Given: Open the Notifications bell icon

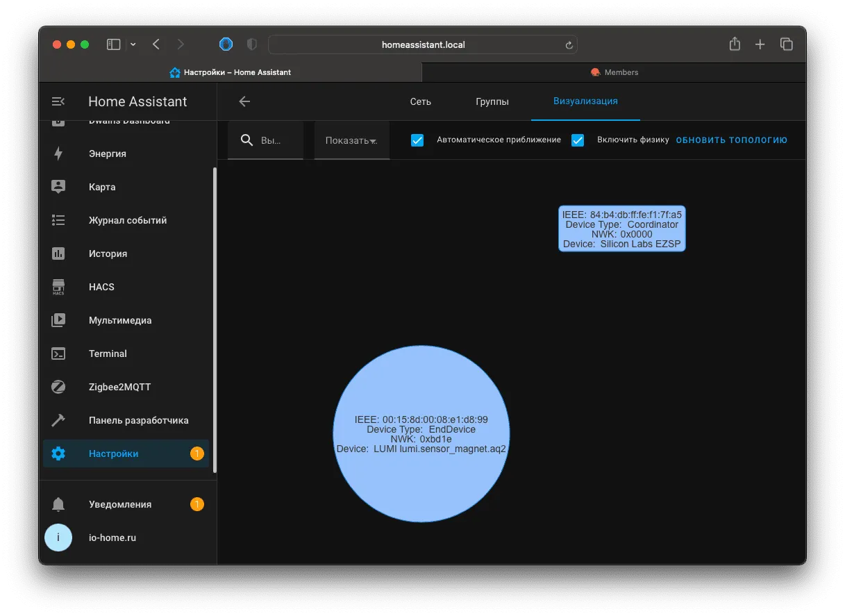Looking at the screenshot, I should coord(58,504).
